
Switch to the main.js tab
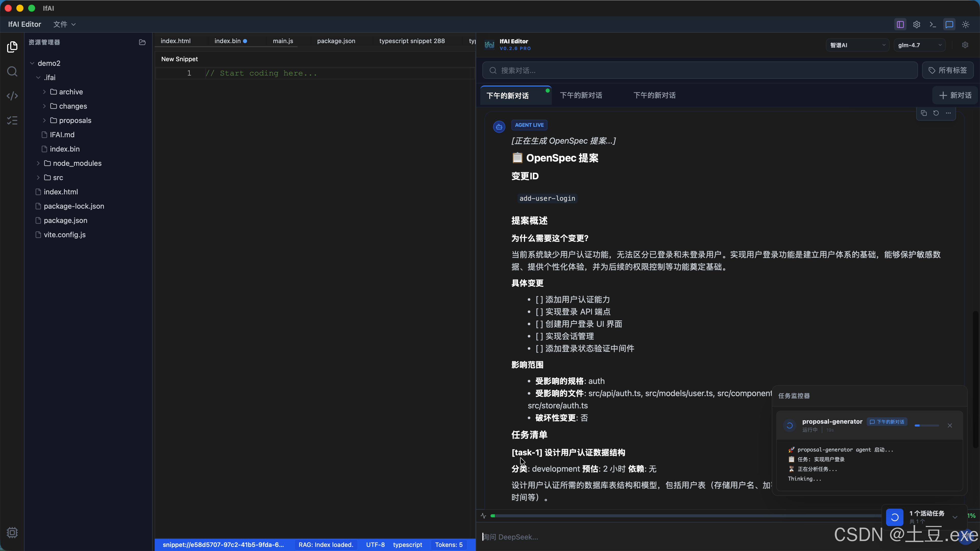point(283,41)
